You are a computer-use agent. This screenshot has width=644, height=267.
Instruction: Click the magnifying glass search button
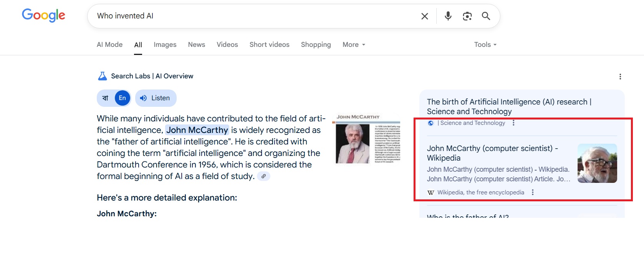486,16
